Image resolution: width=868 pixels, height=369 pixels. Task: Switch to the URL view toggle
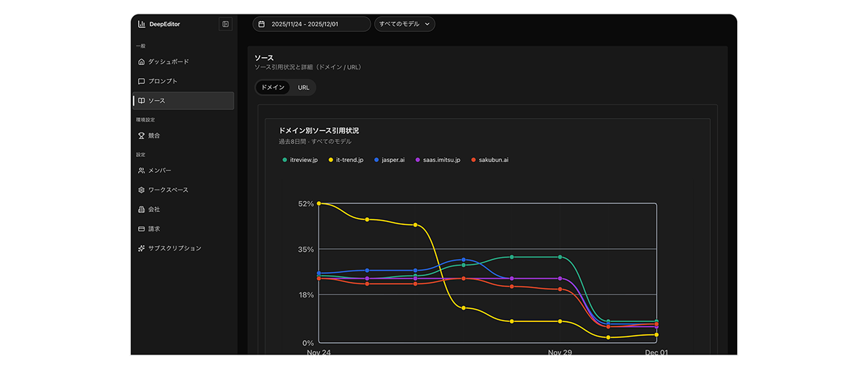303,88
